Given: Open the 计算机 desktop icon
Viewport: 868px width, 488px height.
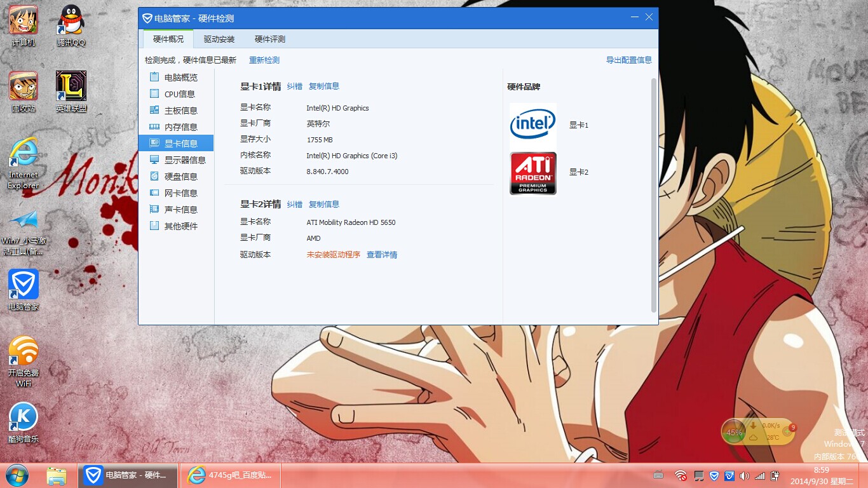Looking at the screenshot, I should (x=24, y=26).
